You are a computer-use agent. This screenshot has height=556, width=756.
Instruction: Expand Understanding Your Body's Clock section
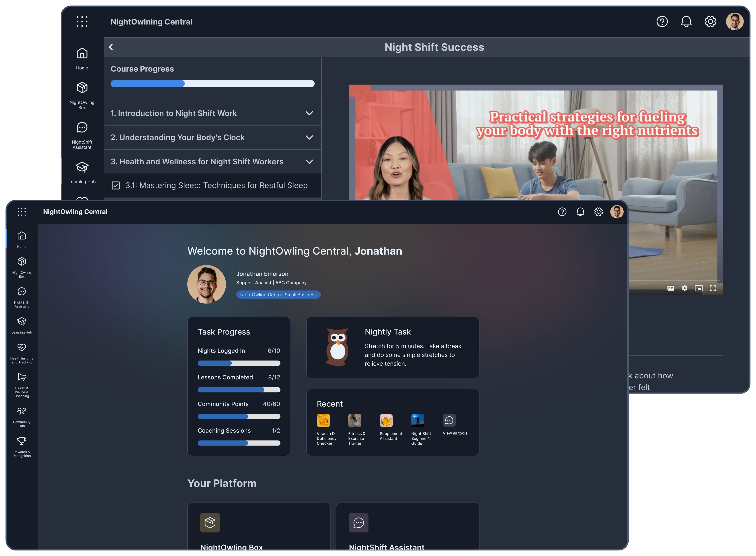pos(213,137)
